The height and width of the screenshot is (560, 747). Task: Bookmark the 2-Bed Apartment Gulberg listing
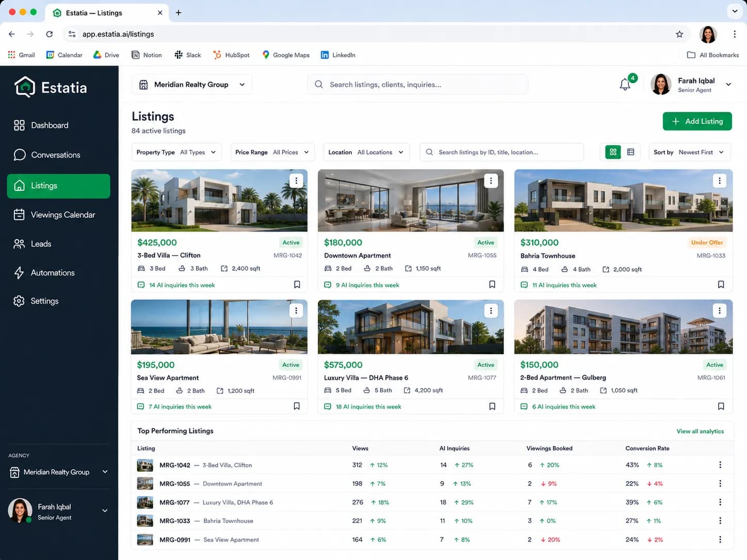(x=721, y=406)
